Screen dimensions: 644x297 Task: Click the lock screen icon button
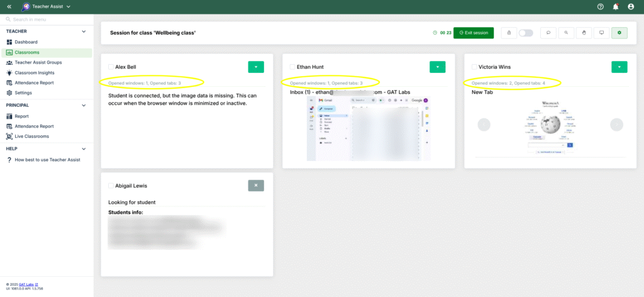tap(508, 33)
